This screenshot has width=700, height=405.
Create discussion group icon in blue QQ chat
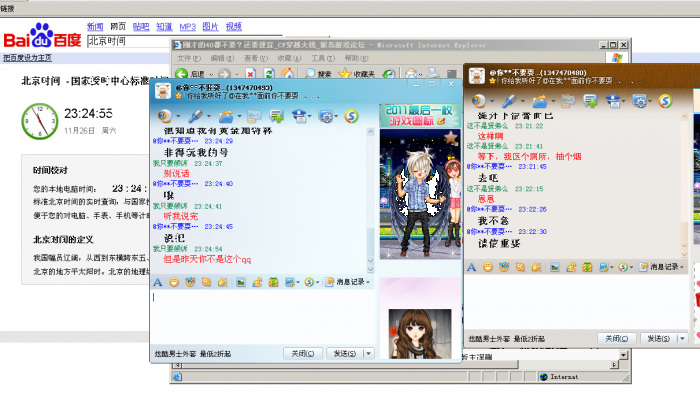[277, 117]
